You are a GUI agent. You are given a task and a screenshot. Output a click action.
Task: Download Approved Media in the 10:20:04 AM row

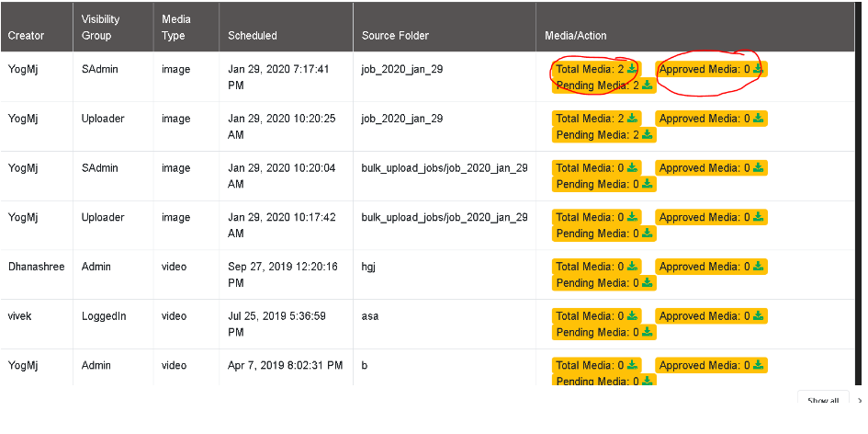(758, 167)
